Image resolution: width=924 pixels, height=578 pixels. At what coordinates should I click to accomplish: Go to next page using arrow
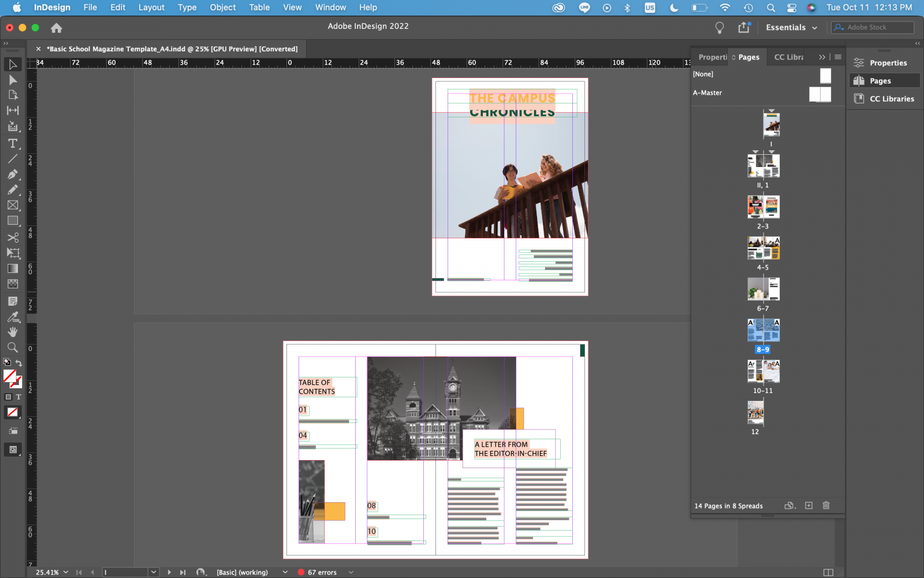click(169, 572)
